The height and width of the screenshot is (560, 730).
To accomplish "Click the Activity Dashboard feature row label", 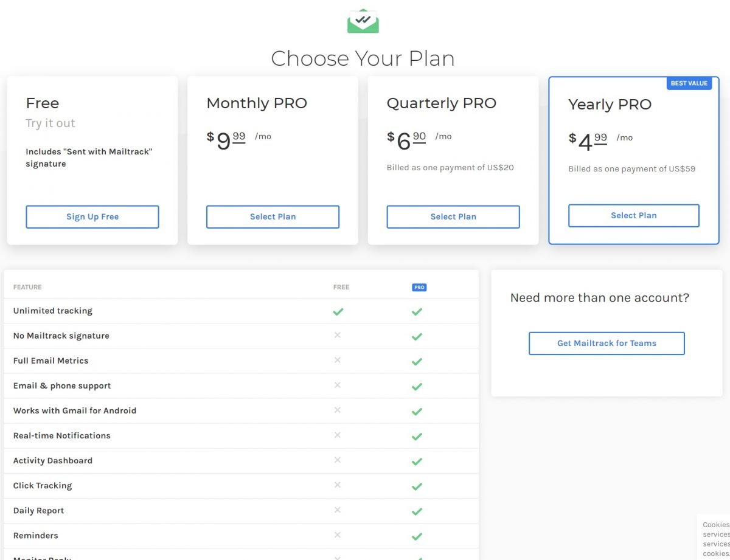I will tap(53, 461).
